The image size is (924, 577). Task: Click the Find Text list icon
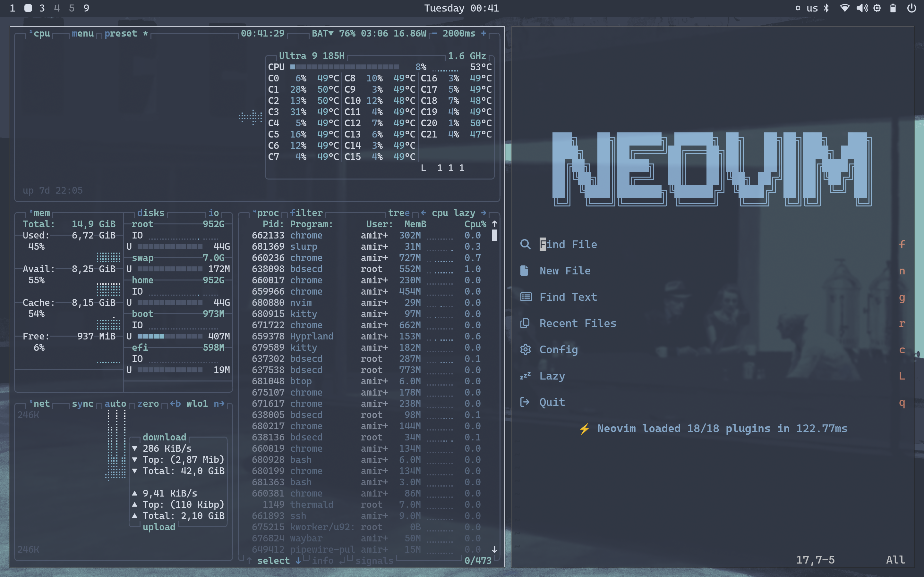tap(526, 297)
